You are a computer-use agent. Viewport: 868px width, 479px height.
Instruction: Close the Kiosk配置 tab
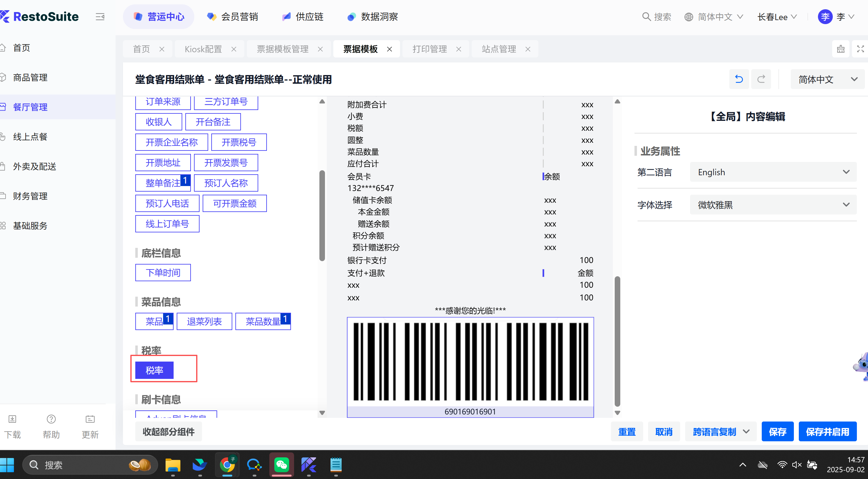[x=234, y=49]
